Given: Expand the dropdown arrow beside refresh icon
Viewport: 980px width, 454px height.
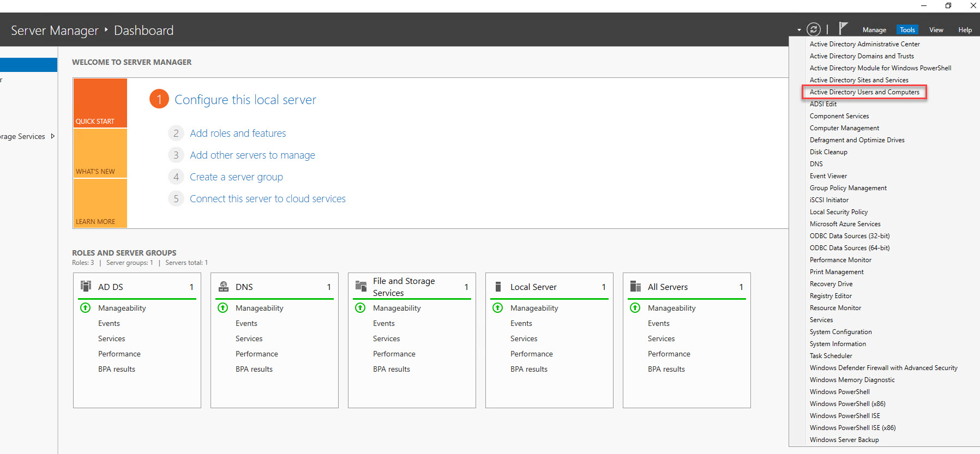Looking at the screenshot, I should pos(799,30).
